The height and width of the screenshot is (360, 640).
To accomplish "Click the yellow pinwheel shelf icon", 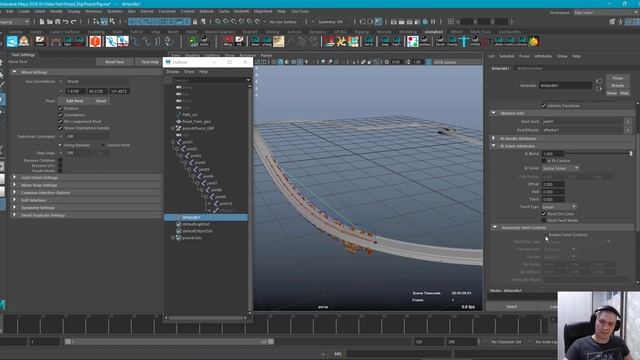I will (x=341, y=41).
